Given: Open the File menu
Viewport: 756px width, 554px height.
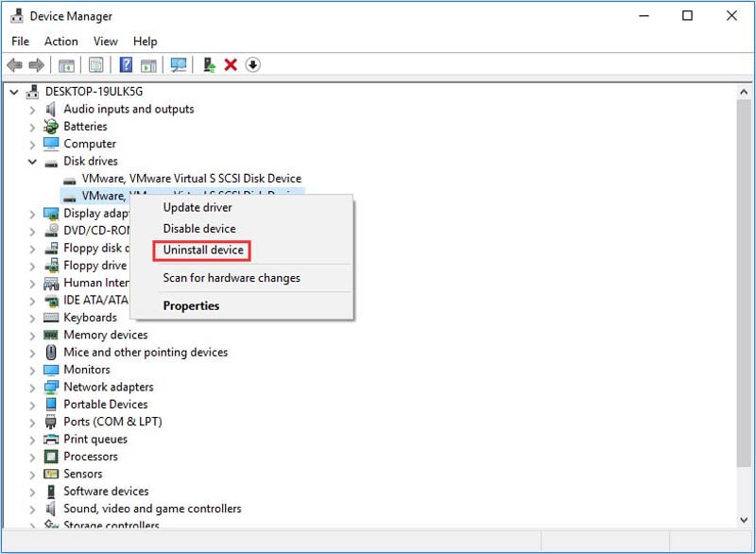Looking at the screenshot, I should click(x=20, y=42).
